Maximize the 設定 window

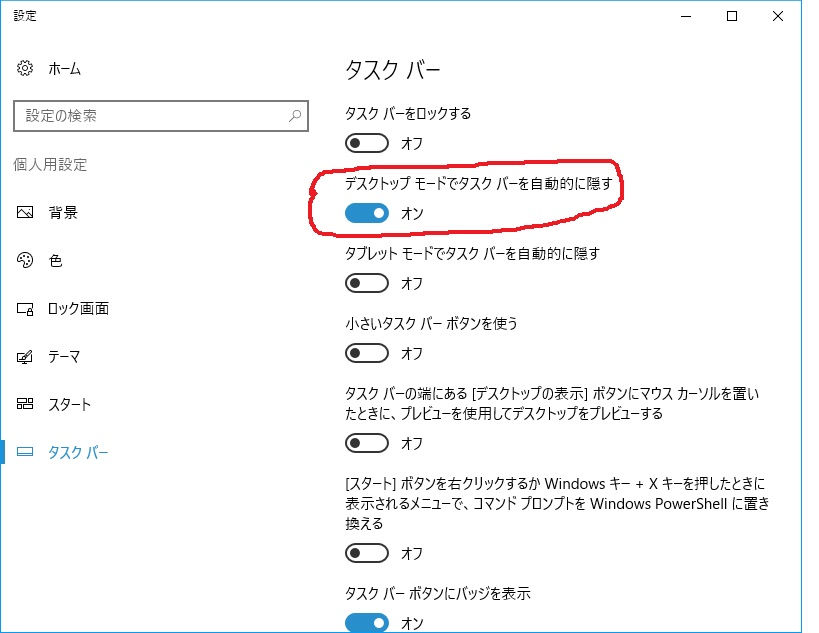coord(732,16)
